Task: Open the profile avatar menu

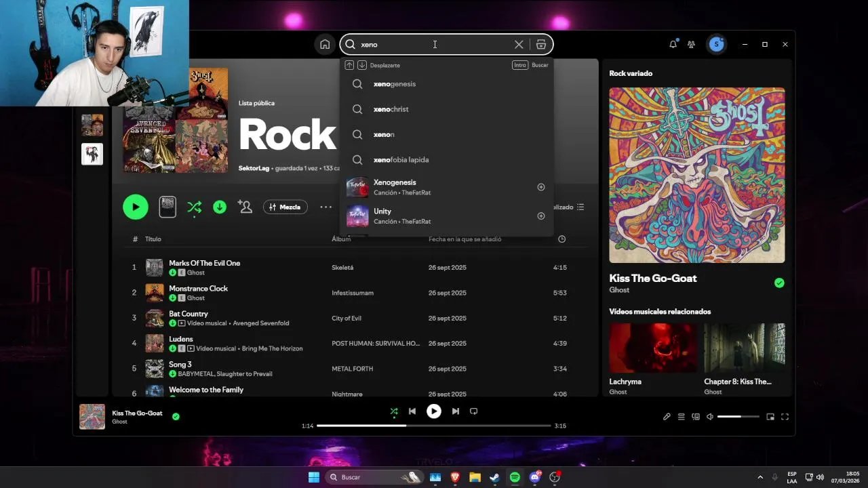Action: pyautogui.click(x=717, y=44)
